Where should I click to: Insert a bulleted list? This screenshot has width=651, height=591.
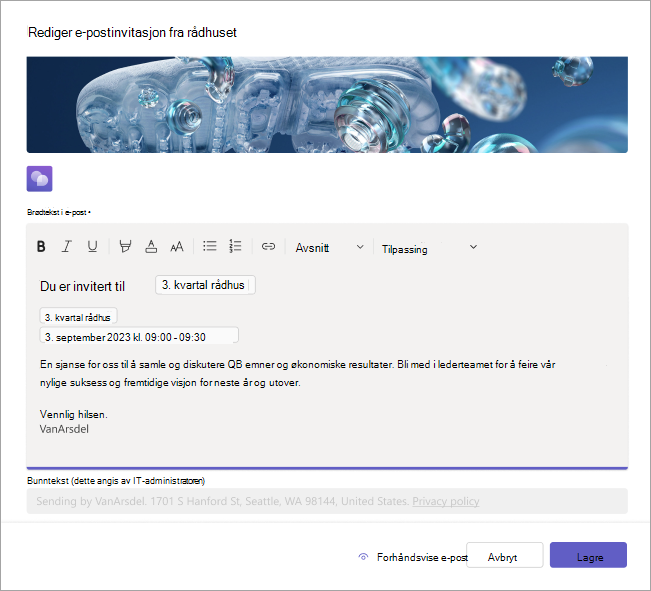click(210, 246)
